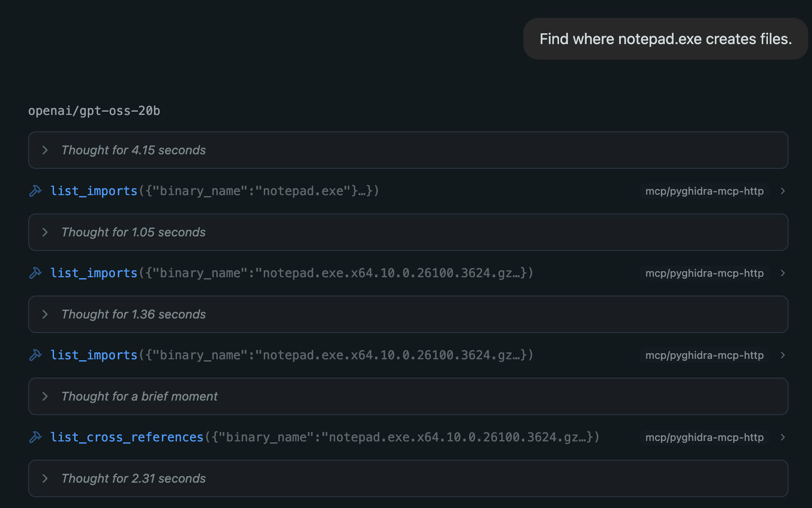Click the tool icon beside the third list_imports call
The width and height of the screenshot is (812, 508).
point(36,355)
